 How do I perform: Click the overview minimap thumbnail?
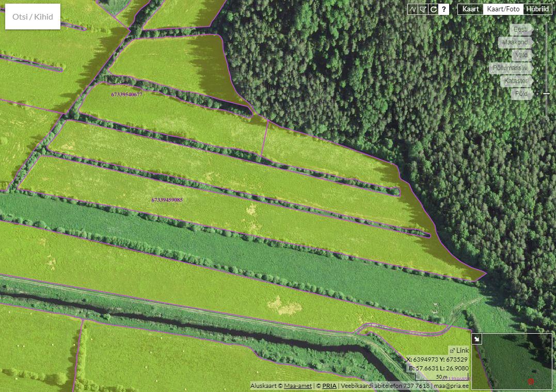pyautogui.click(x=512, y=362)
